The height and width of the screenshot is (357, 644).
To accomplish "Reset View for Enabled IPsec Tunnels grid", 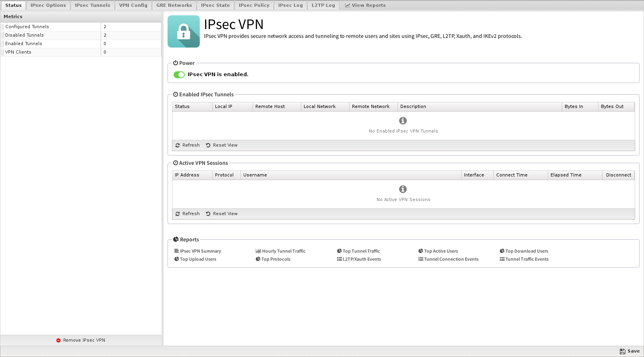I will 222,145.
